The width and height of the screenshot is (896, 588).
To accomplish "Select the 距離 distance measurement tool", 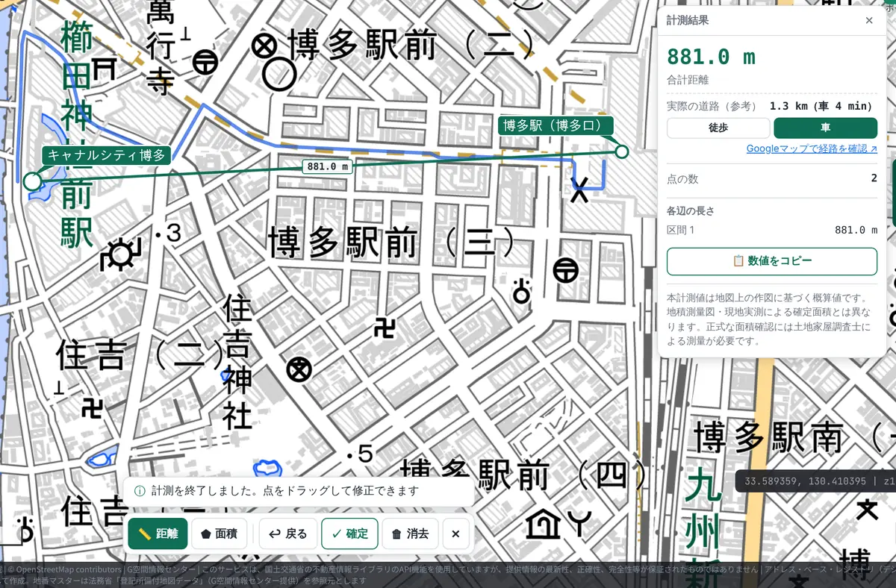I will pyautogui.click(x=158, y=534).
